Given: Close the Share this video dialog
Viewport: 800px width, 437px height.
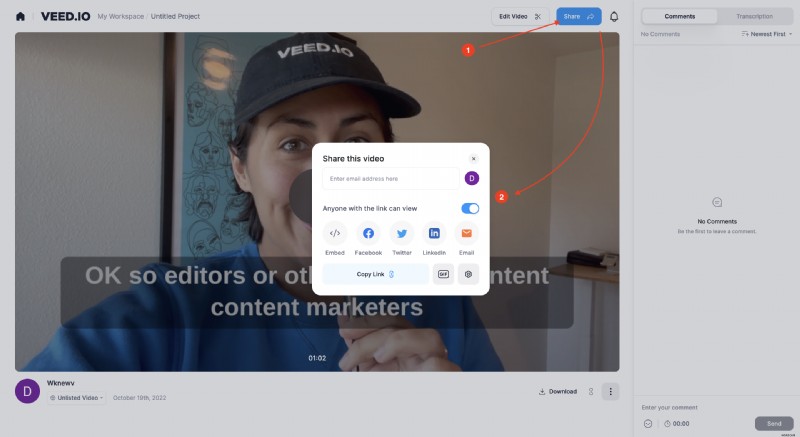Looking at the screenshot, I should (473, 159).
